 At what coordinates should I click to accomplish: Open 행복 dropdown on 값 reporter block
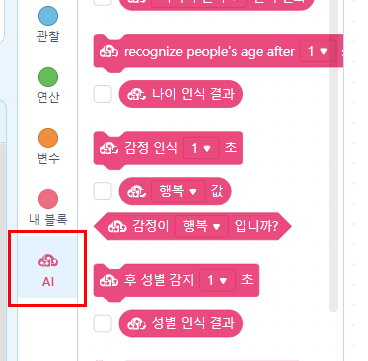coord(178,191)
